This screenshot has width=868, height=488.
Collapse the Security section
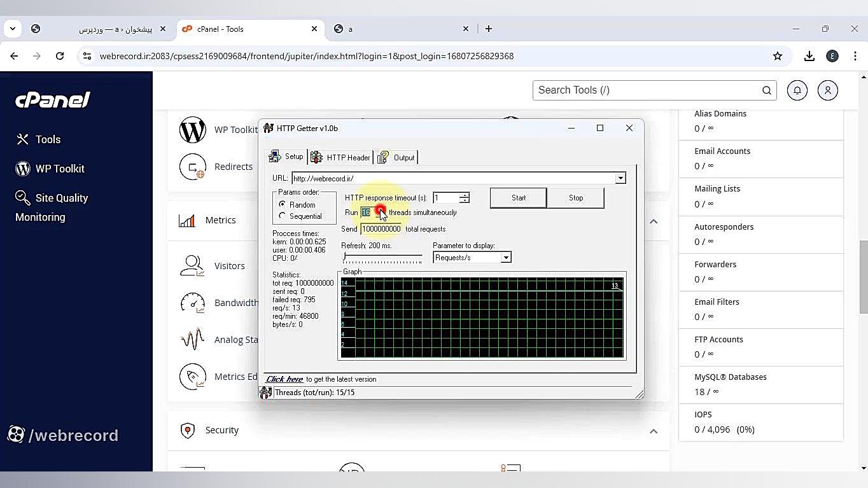click(654, 431)
